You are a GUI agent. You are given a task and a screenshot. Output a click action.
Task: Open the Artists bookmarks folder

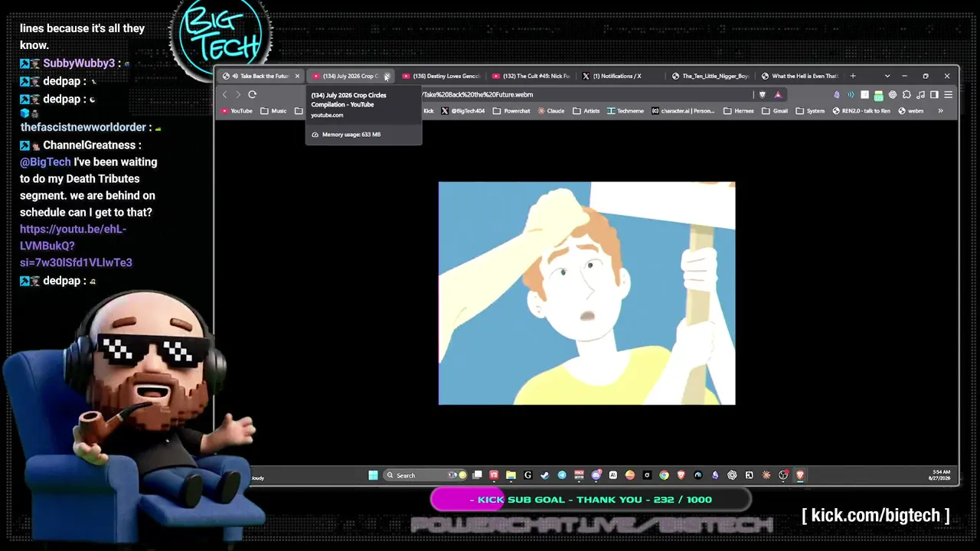(x=586, y=111)
